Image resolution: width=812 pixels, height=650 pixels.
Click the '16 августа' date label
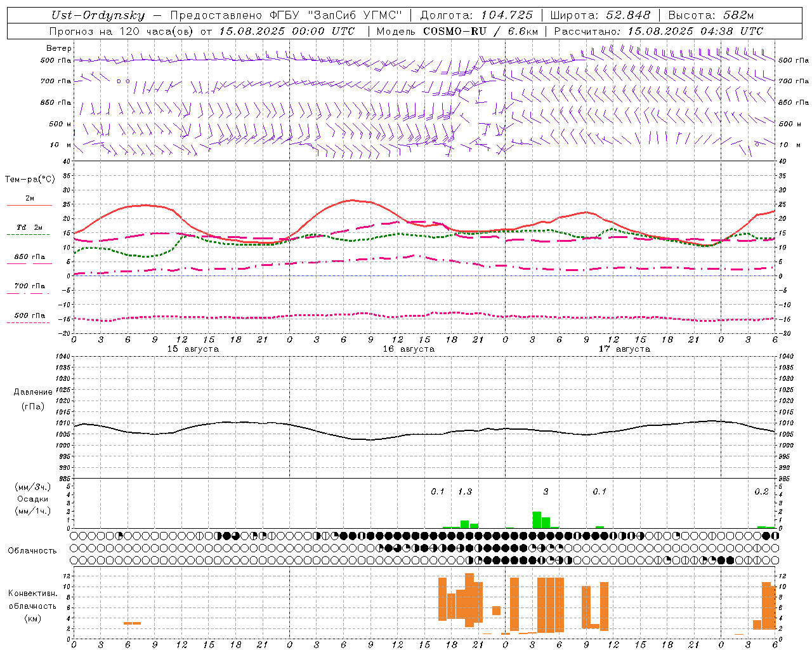pos(409,349)
